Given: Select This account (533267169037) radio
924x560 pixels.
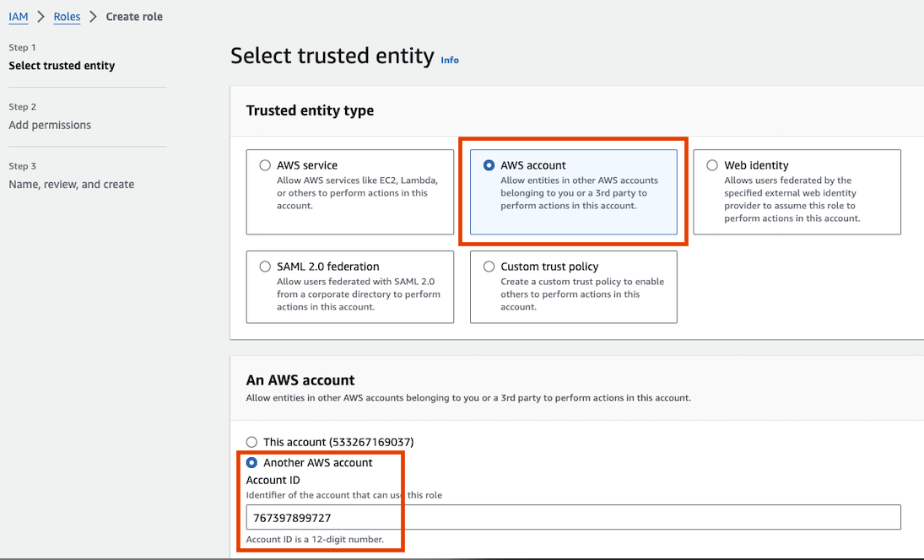Looking at the screenshot, I should tap(251, 442).
